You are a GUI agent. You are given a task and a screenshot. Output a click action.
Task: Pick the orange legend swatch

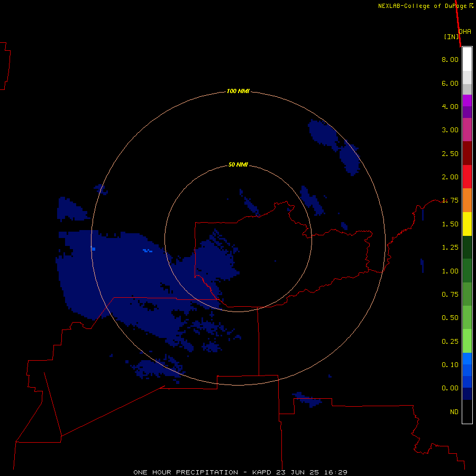pyautogui.click(x=467, y=200)
